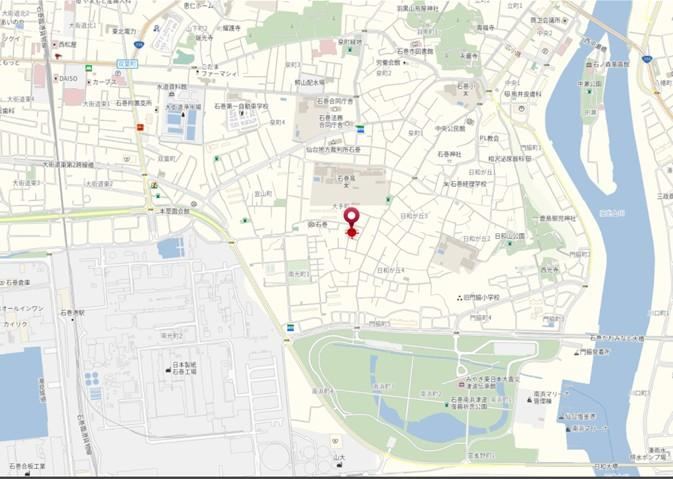
Task: Select the こだまファーマシィ pharmacy label
Action: (219, 70)
